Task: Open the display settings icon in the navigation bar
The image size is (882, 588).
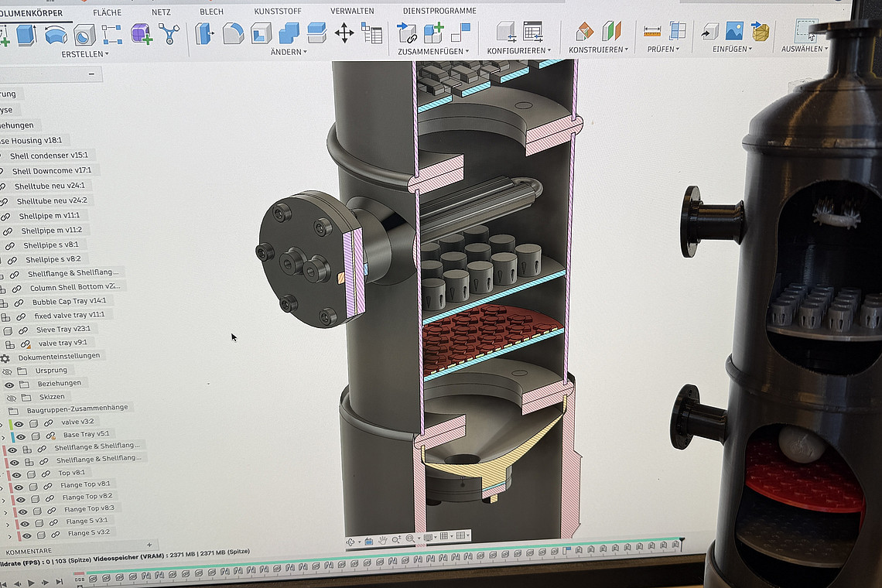Action: (428, 535)
